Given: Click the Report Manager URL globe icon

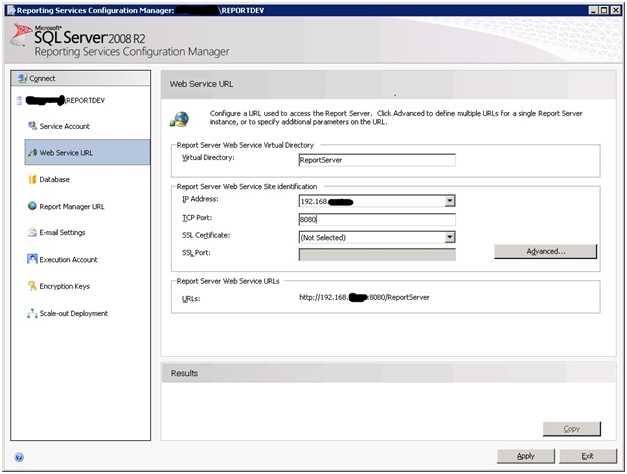Looking at the screenshot, I should [x=32, y=206].
